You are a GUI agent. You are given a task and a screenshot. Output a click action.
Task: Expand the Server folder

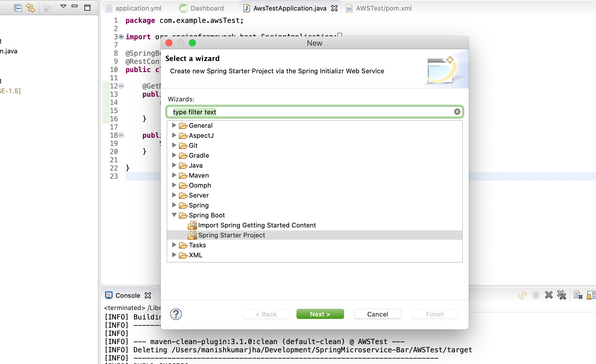tap(174, 195)
